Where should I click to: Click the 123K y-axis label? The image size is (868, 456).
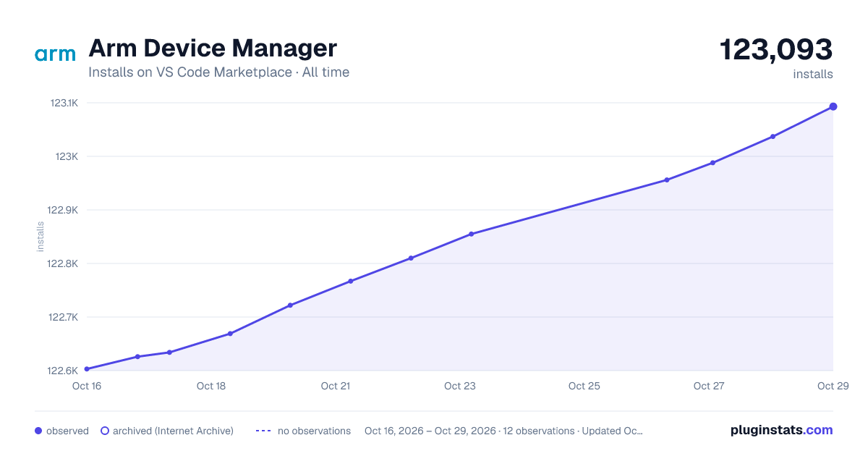[x=67, y=156]
